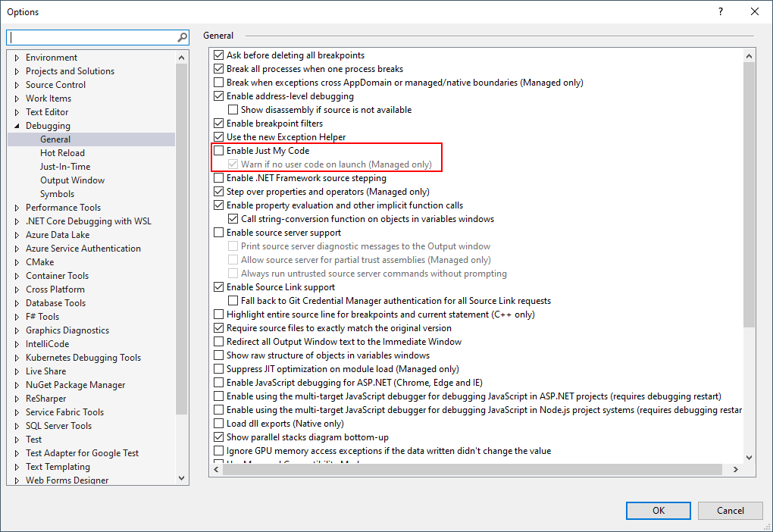Open the Hot Reload settings page
Image resolution: width=773 pixels, height=532 pixels.
tap(62, 153)
